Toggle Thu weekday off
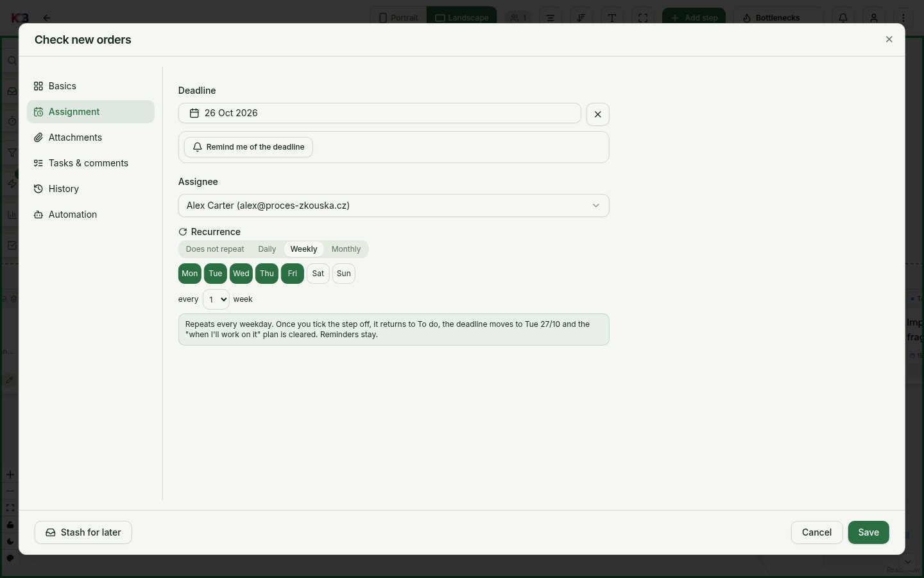This screenshot has width=924, height=578. point(267,274)
